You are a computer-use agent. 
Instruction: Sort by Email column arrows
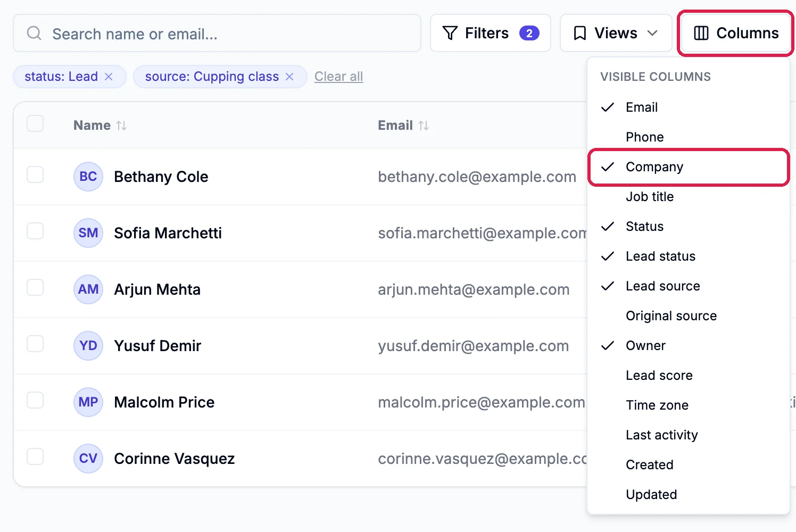point(424,126)
